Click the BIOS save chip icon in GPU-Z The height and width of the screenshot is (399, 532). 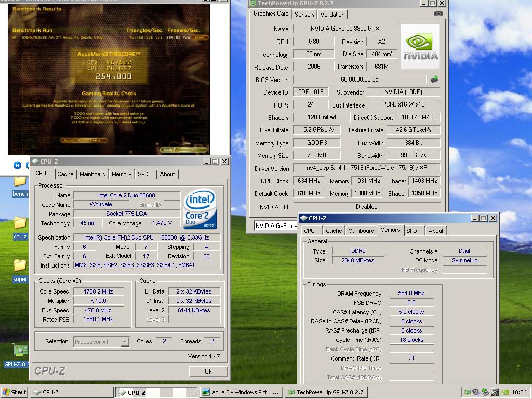pyautogui.click(x=434, y=79)
